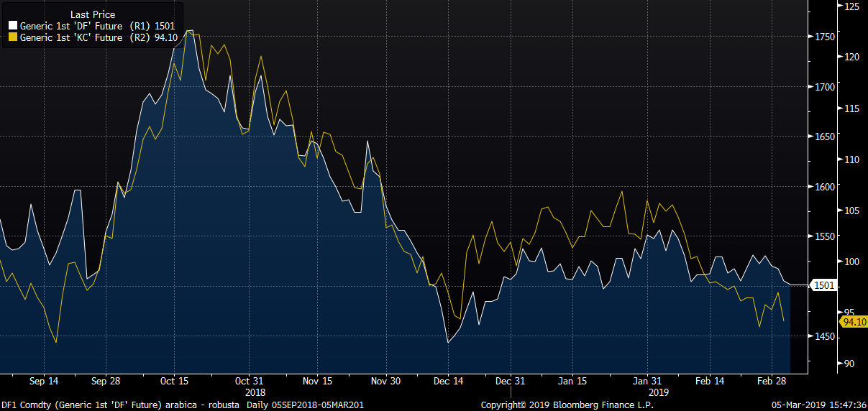Click the white DF Future legend swatch
Screen dimensions: 868x411
(x=12, y=27)
